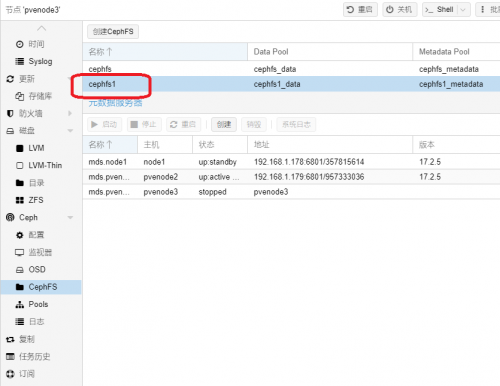Image resolution: width=500 pixels, height=386 pixels.
Task: Click the 创建 metadata server button
Action: coord(224,125)
